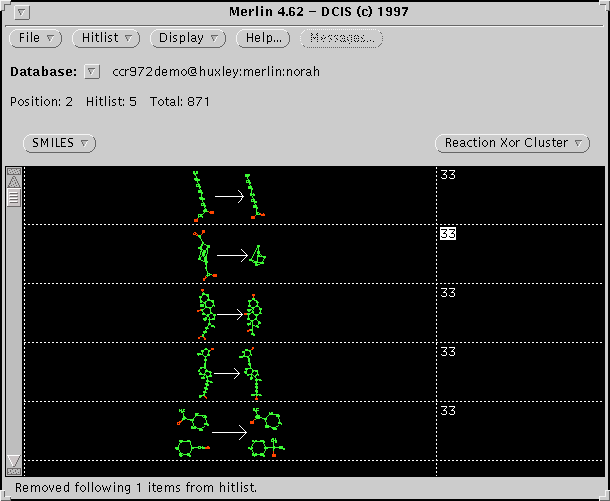This screenshot has width=610, height=501.
Task: Click the scrollbar down arrow
Action: (14, 459)
